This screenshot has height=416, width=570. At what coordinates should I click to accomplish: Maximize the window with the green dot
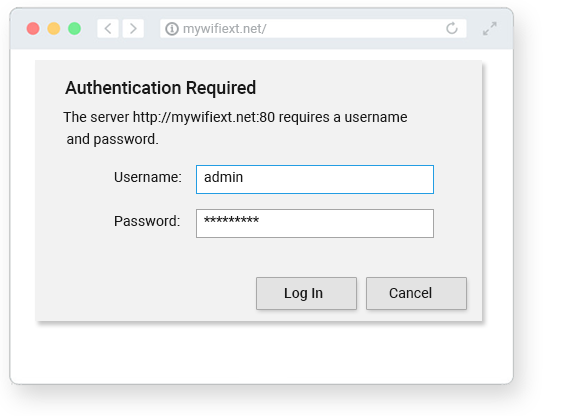tap(75, 28)
